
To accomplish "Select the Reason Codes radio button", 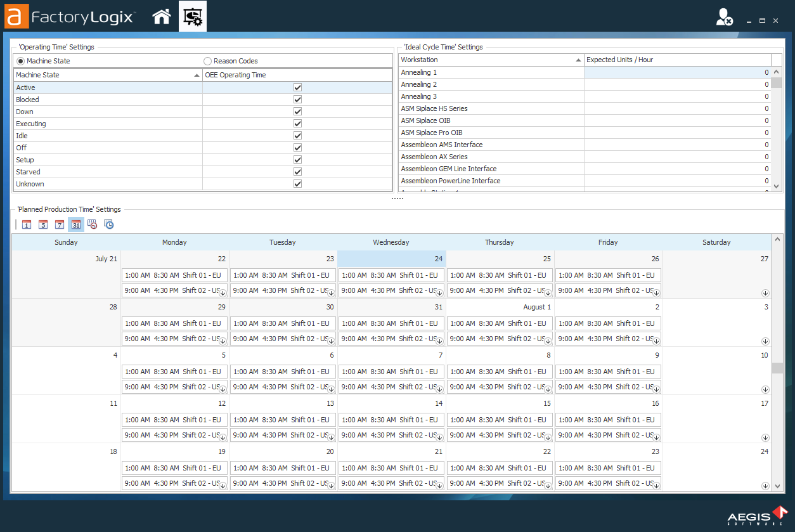I will coord(208,61).
